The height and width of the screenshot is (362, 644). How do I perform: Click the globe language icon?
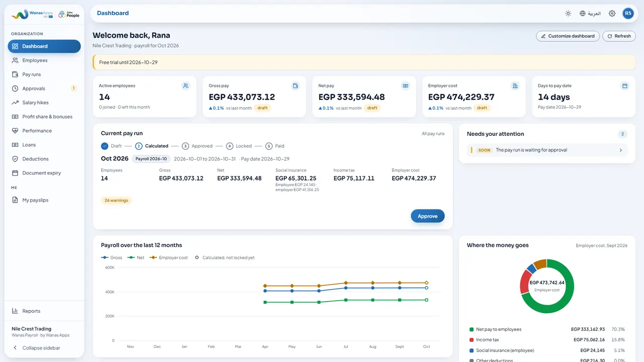click(x=583, y=14)
